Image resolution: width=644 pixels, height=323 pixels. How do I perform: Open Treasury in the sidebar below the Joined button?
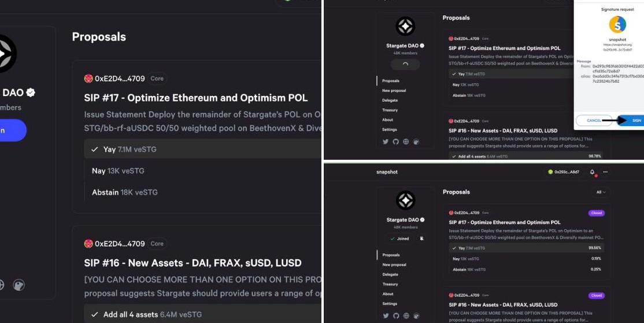tap(390, 284)
